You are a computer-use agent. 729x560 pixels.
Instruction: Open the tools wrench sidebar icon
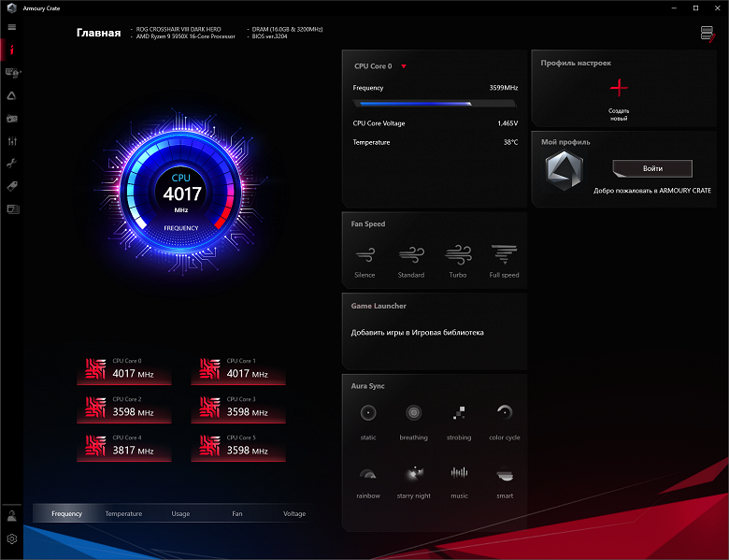pos(11,164)
